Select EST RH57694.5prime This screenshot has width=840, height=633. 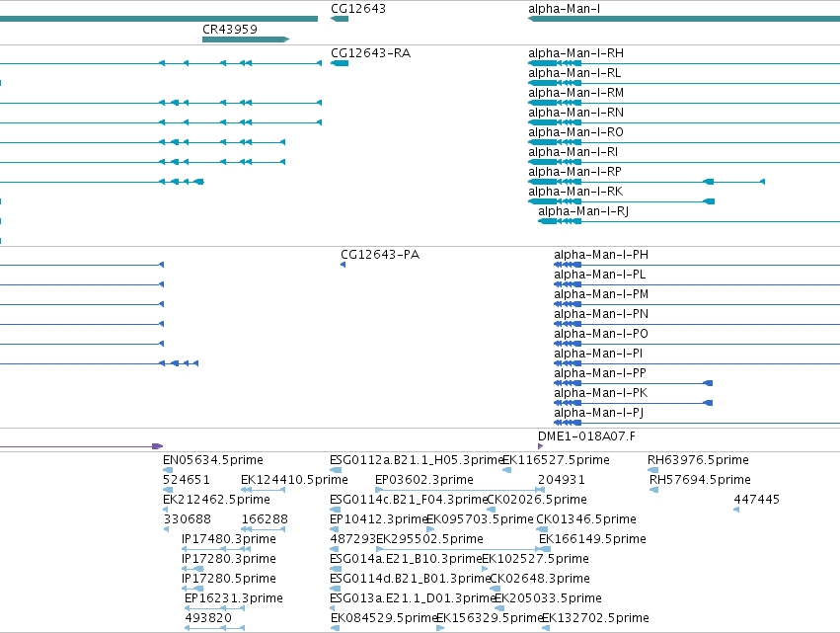[700, 480]
